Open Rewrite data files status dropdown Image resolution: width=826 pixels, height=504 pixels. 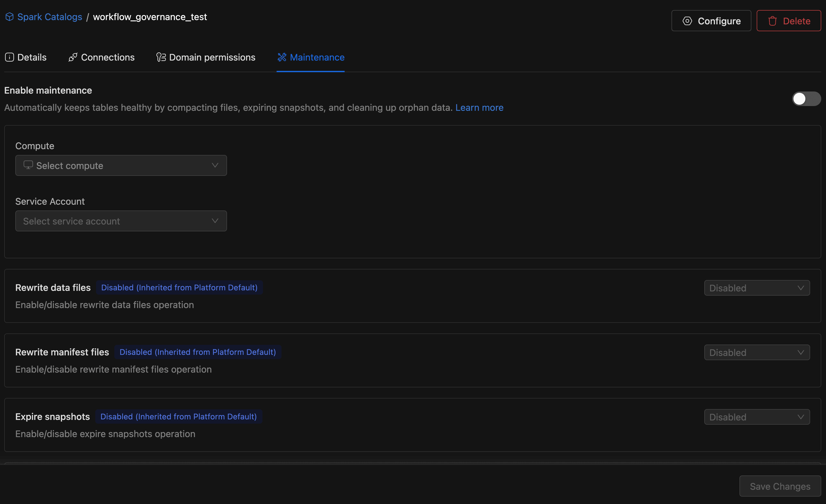pos(757,288)
